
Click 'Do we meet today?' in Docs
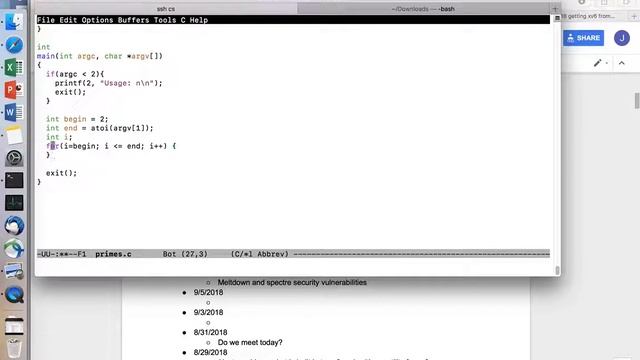(250, 342)
